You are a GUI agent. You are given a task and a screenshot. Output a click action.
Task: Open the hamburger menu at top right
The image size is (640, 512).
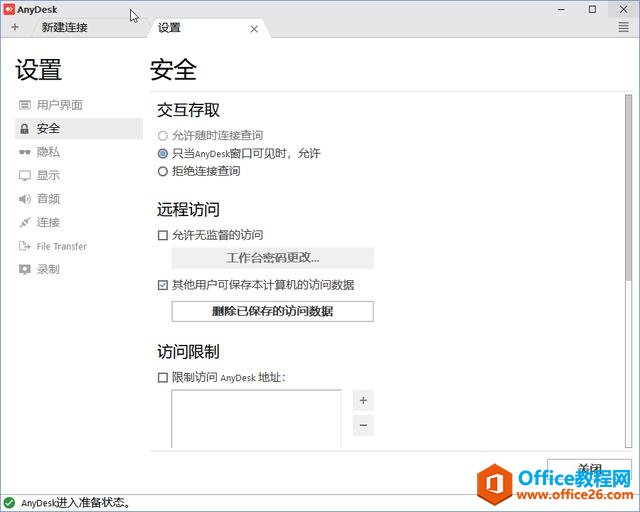pyautogui.click(x=624, y=27)
